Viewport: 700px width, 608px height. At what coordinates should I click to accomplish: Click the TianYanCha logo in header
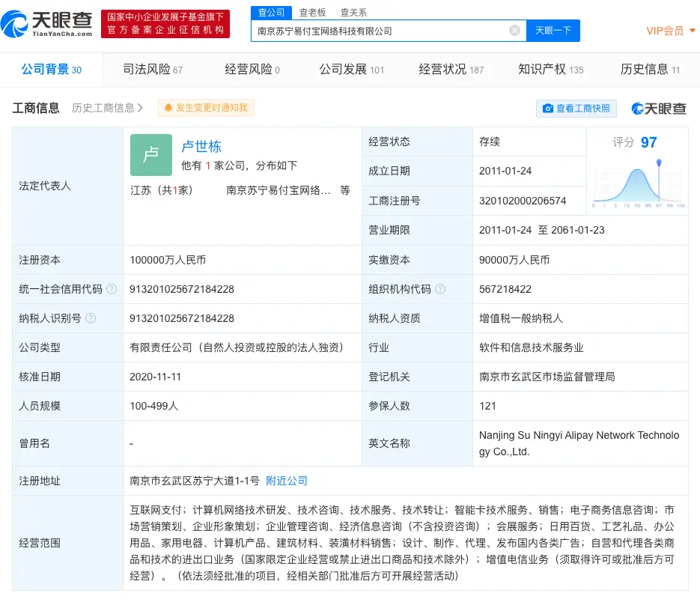47,23
